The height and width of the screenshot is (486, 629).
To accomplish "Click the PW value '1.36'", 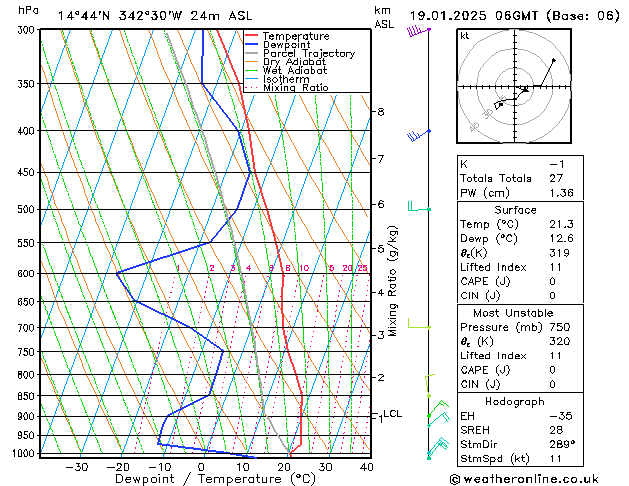I will (561, 193).
